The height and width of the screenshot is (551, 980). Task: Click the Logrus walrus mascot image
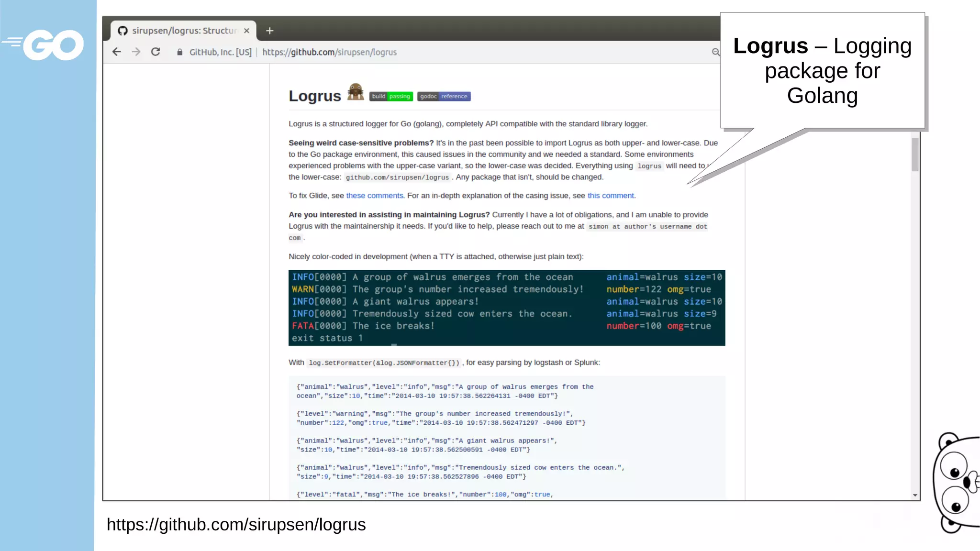point(355,92)
